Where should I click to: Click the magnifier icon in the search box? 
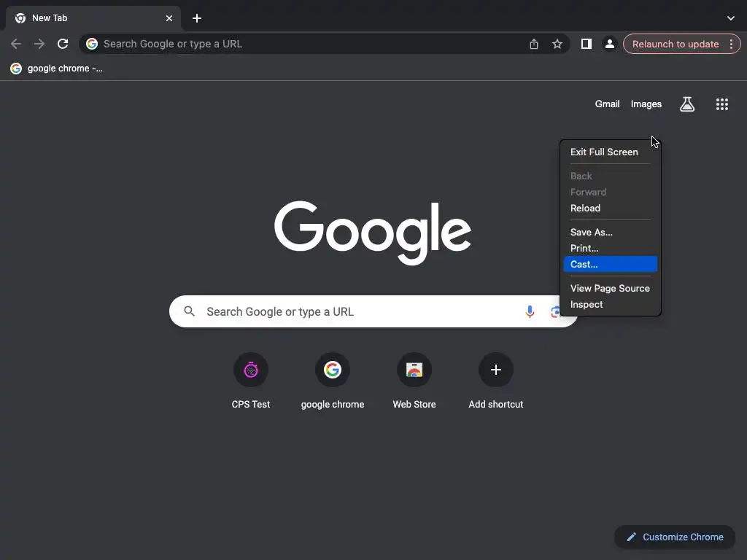tap(189, 311)
